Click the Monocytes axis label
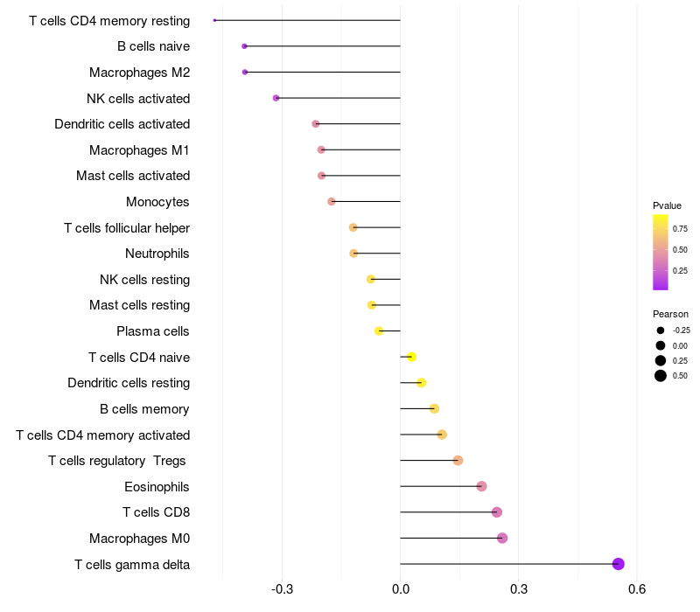The width and height of the screenshot is (700, 612). pyautogui.click(x=157, y=202)
